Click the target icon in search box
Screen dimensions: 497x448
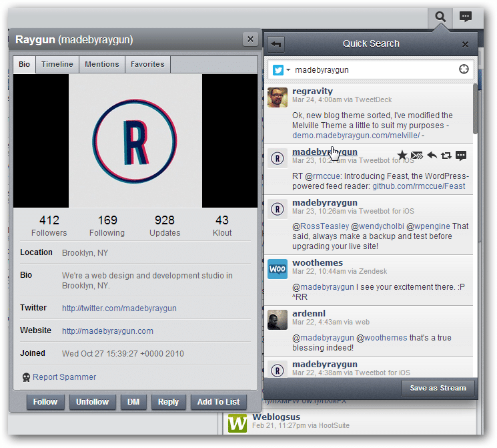click(464, 69)
